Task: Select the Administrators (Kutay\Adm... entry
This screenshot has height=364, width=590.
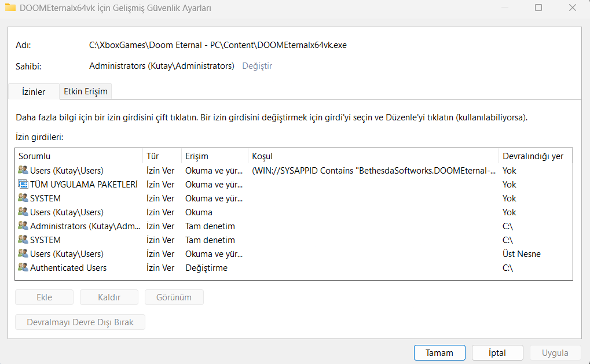Action: click(294, 226)
